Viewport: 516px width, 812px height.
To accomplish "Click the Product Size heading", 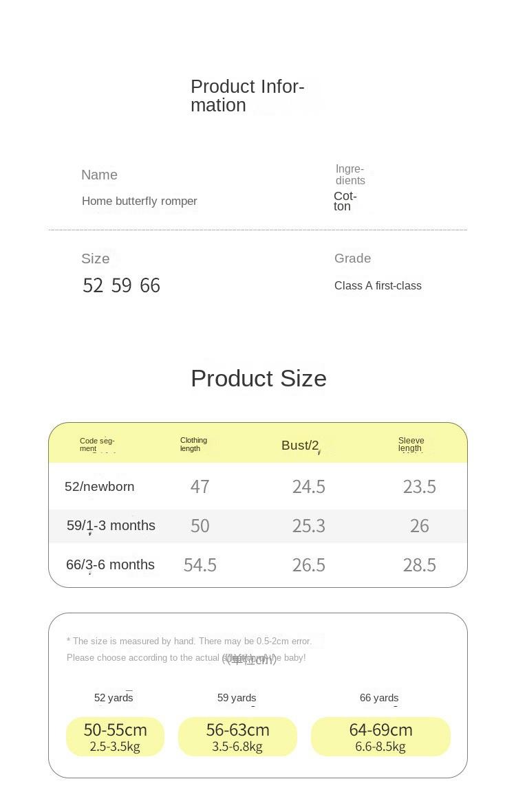I will (x=259, y=378).
